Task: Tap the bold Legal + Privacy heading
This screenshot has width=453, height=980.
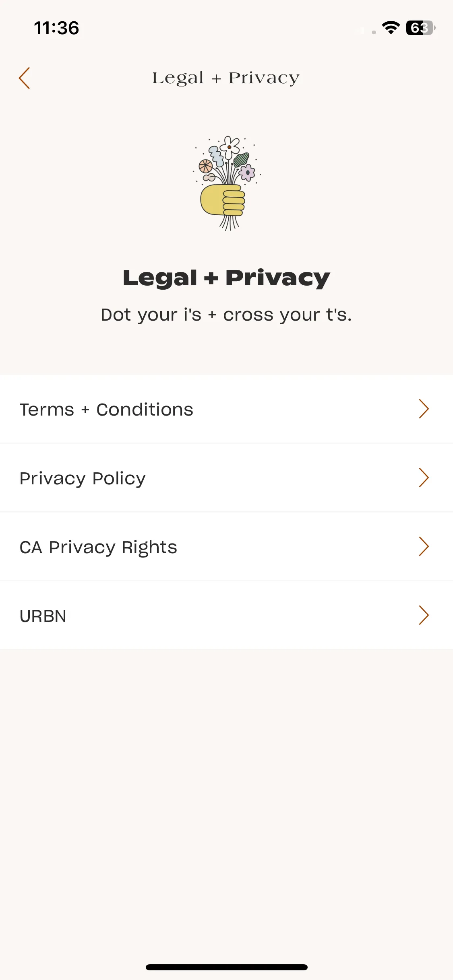Action: click(226, 278)
